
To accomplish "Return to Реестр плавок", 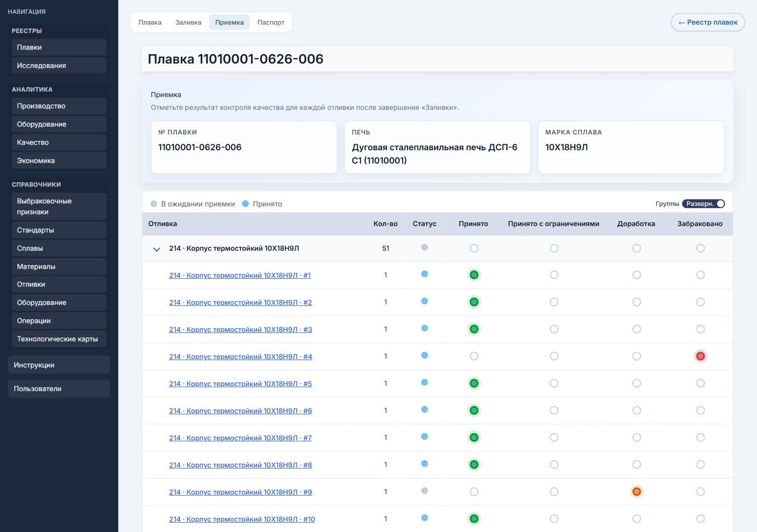I will (708, 22).
